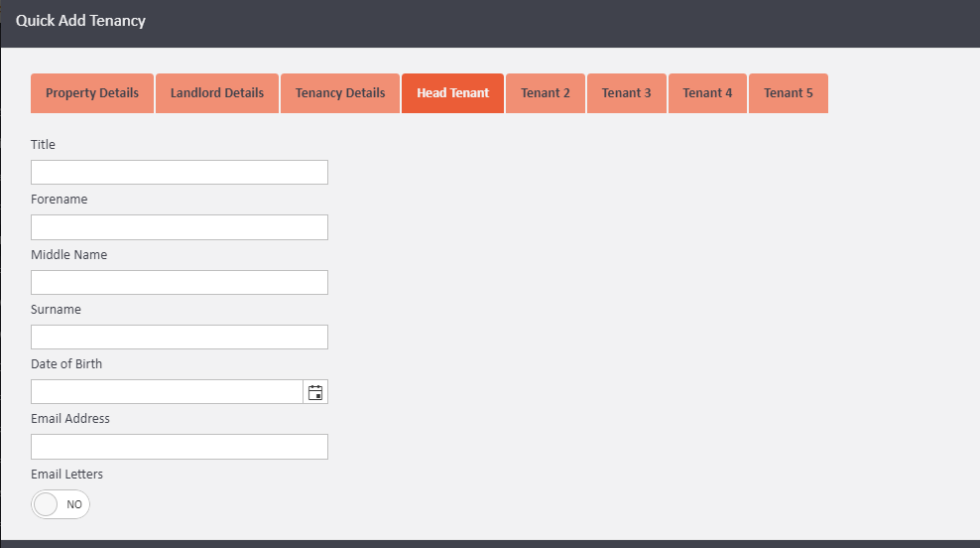The height and width of the screenshot is (548, 980).
Task: Switch to the Tenant 2 tab
Action: 546,93
